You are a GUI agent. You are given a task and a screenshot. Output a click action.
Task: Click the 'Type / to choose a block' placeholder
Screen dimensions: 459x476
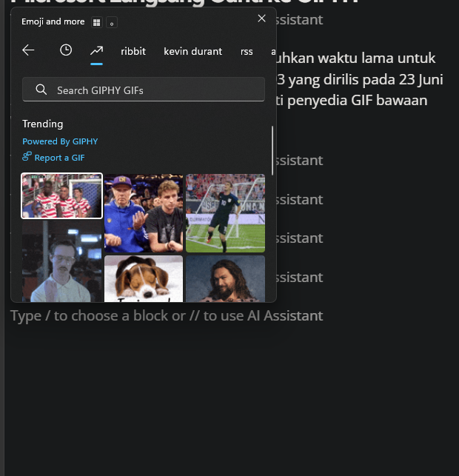(167, 315)
